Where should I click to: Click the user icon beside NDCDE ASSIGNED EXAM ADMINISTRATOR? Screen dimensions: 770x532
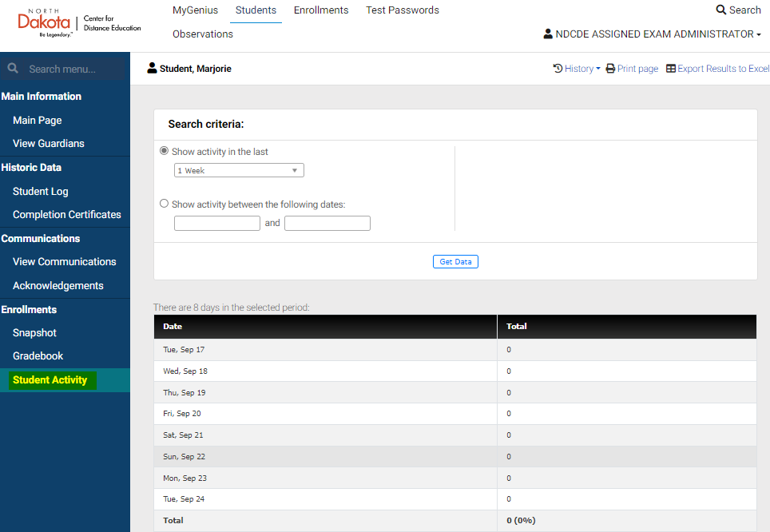pos(548,34)
